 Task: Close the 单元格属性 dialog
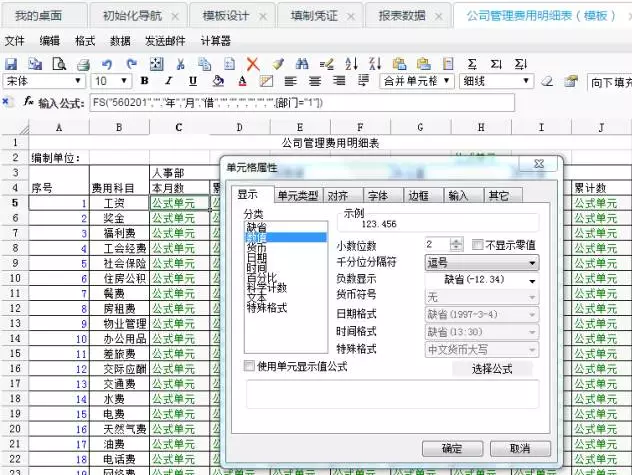tap(538, 164)
